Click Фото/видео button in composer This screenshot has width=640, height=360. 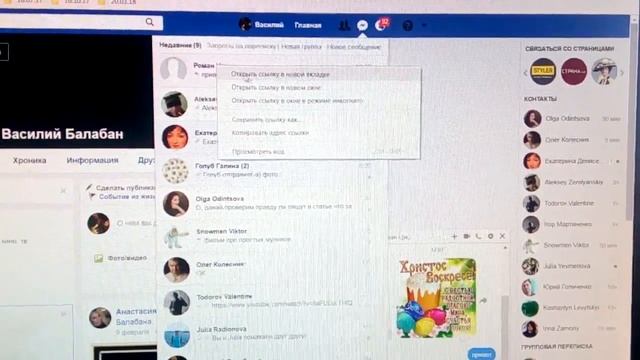[x=121, y=258]
